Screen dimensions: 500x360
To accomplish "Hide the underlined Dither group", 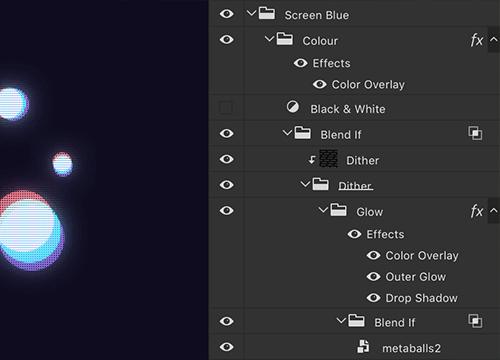I will tap(227, 185).
